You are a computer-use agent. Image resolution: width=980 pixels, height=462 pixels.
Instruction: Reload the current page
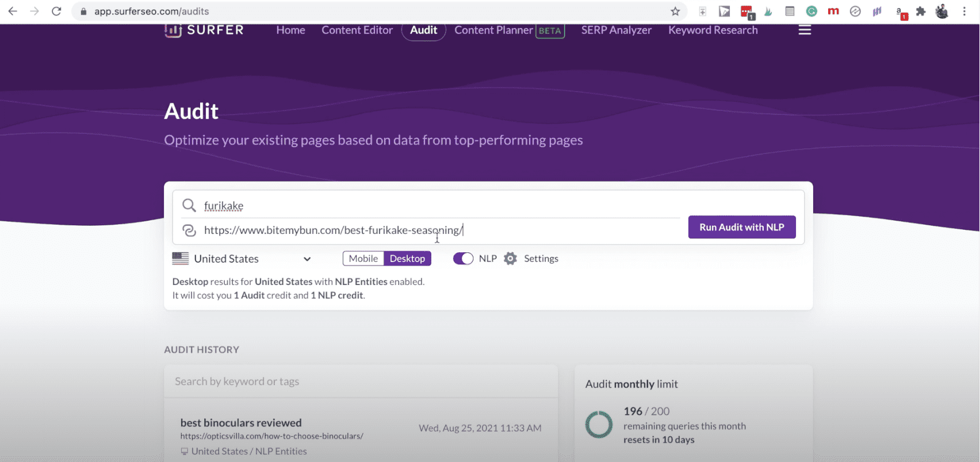(x=56, y=11)
